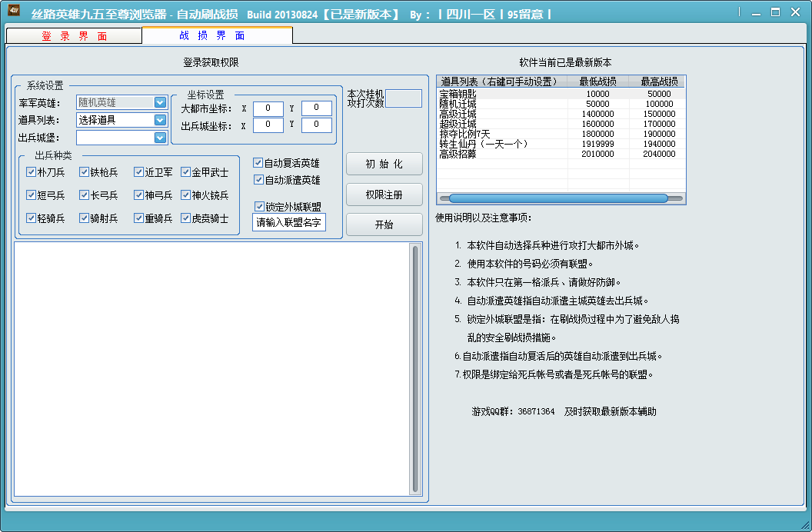
Task: Click the 权限注册 button
Action: click(x=384, y=195)
